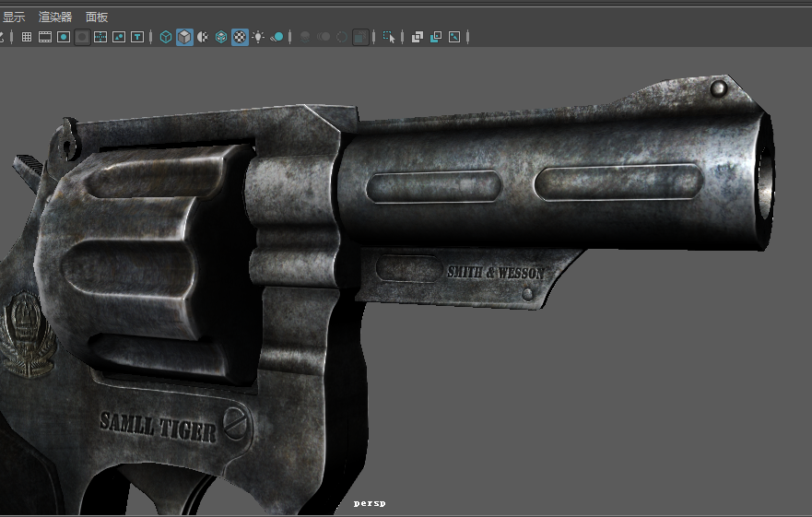812x517 pixels.
Task: Show the field chart overlay
Action: [100, 37]
